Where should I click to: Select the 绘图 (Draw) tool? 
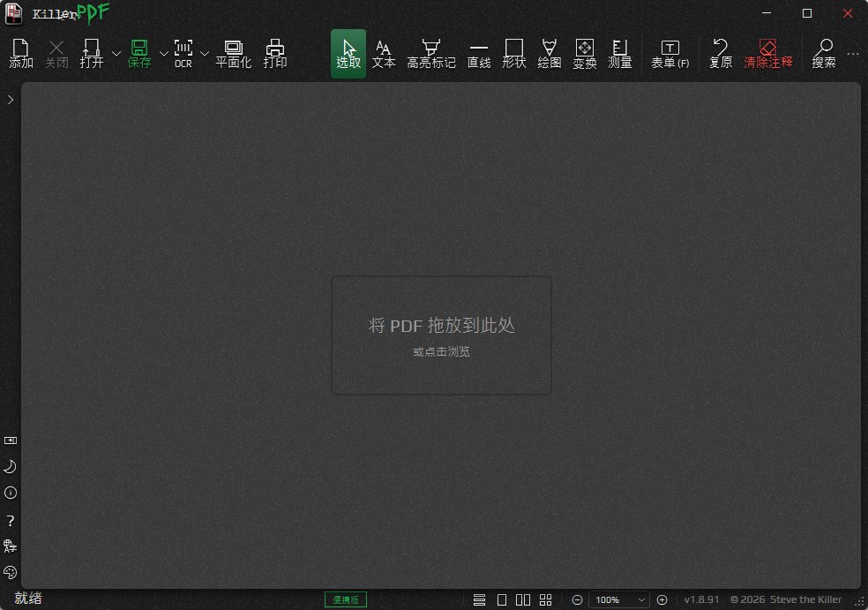550,54
